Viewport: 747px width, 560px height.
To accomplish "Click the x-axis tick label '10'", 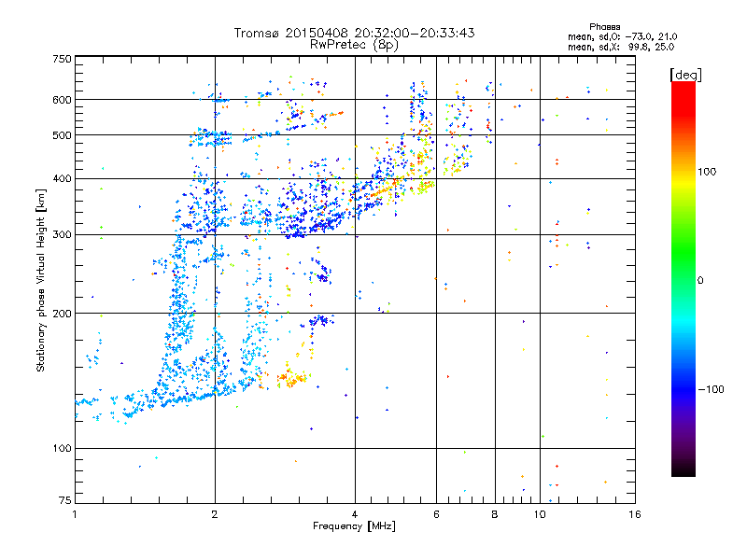I will 540,514.
